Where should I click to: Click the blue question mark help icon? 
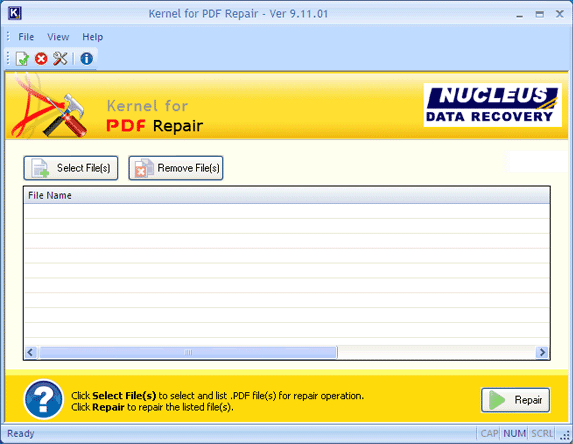click(x=43, y=399)
